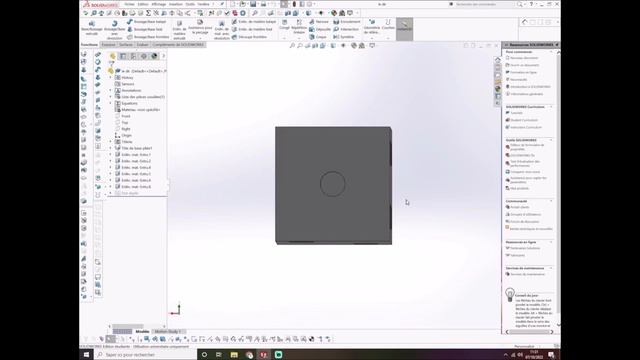Click the Help question mark icon
Viewport: 640px width, 360px height.
531,4
